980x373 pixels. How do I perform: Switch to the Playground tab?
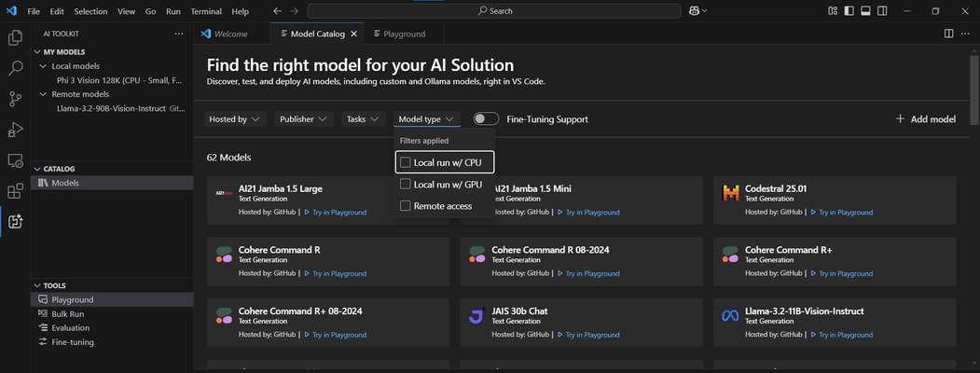(405, 34)
